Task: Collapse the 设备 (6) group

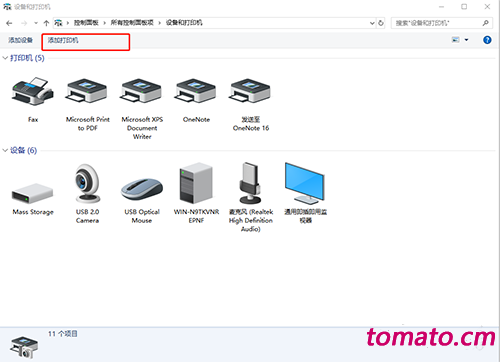Action: (x=5, y=150)
